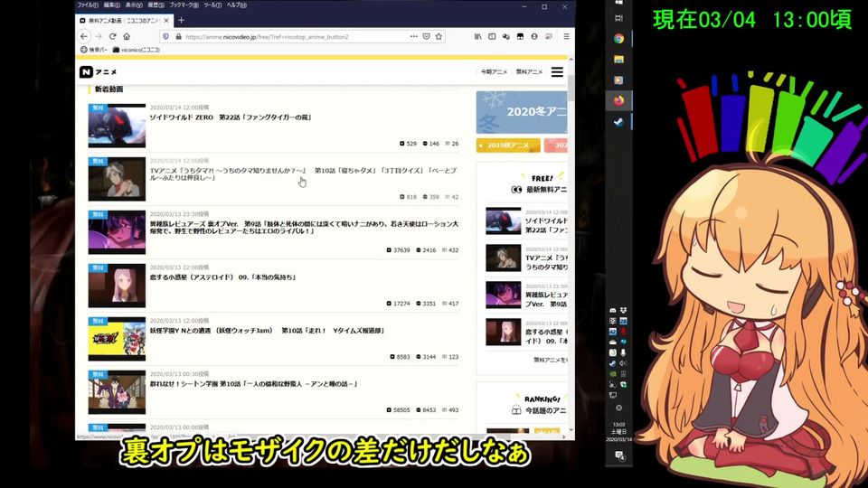868x488 pixels.
Task: Open the 履歴 menu
Action: (156, 5)
